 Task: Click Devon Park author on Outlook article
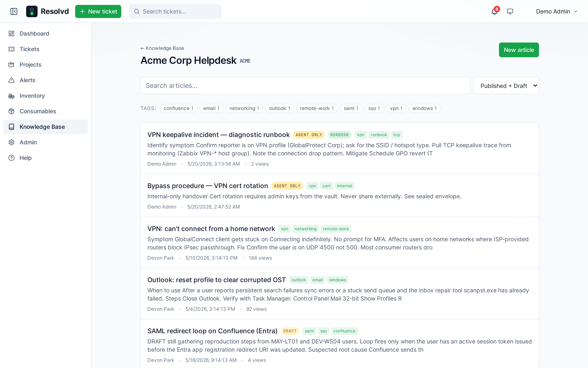[x=161, y=309]
